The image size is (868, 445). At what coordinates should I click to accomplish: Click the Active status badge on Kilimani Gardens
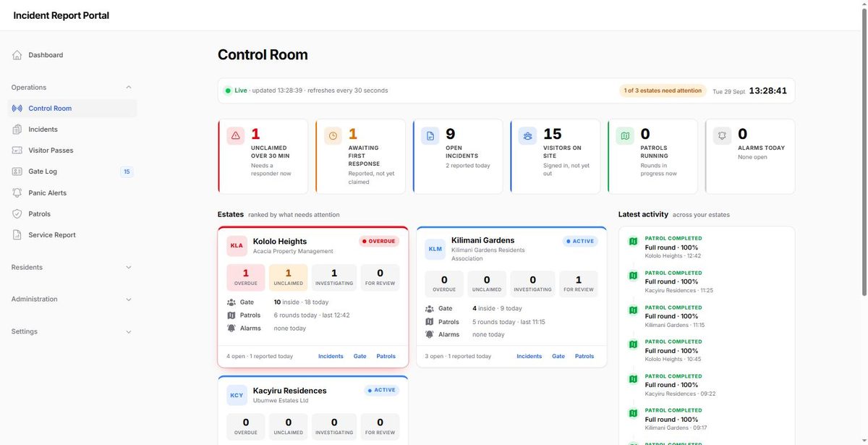[x=580, y=242]
